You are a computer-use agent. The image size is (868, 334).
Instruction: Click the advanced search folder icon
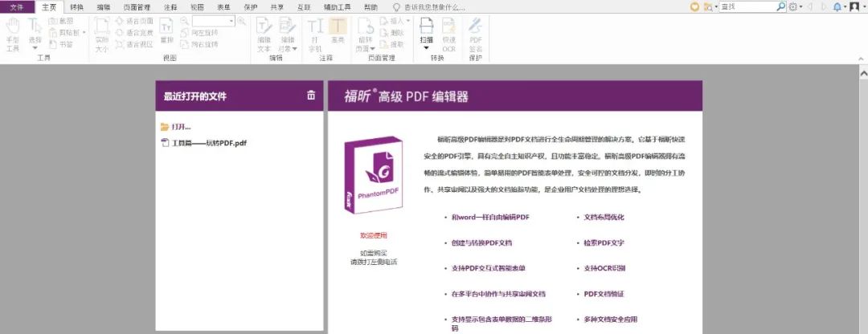tap(708, 6)
